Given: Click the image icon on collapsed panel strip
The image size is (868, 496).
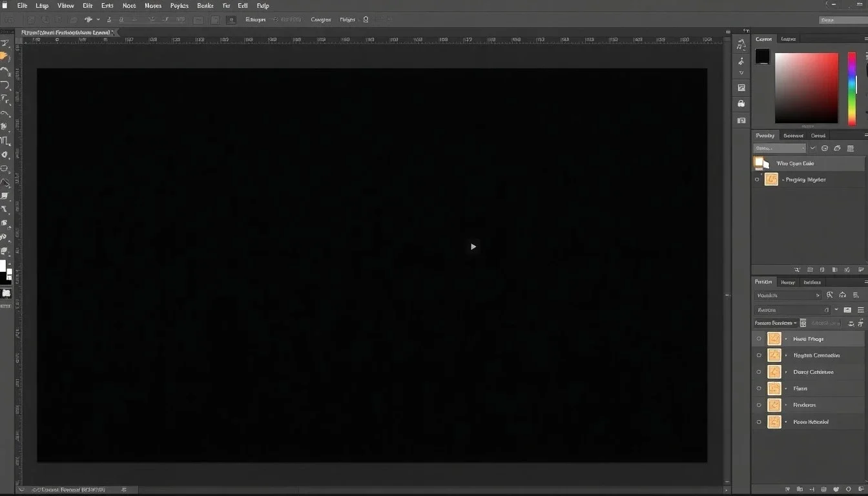Looking at the screenshot, I should coord(741,87).
